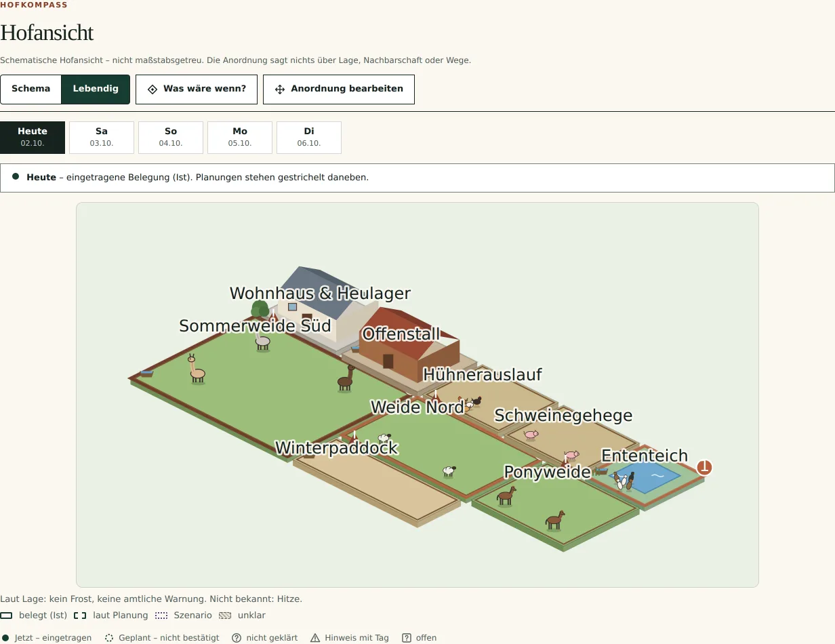Select the Ententeich label
The image size is (835, 644).
pyautogui.click(x=645, y=456)
